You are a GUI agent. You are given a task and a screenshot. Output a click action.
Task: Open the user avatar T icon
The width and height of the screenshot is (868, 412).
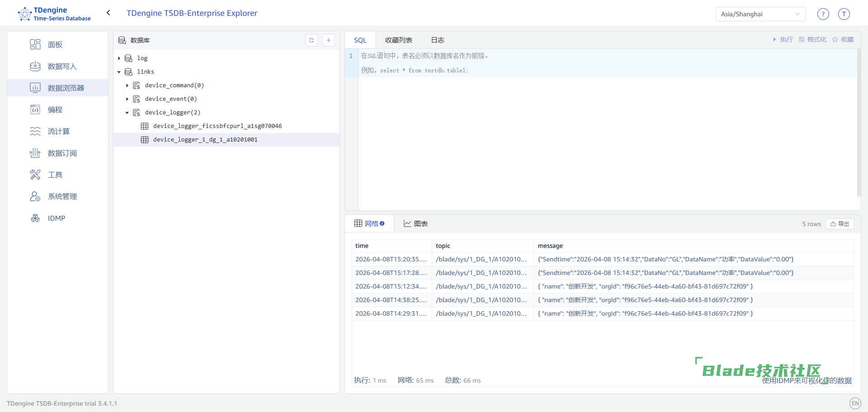844,14
